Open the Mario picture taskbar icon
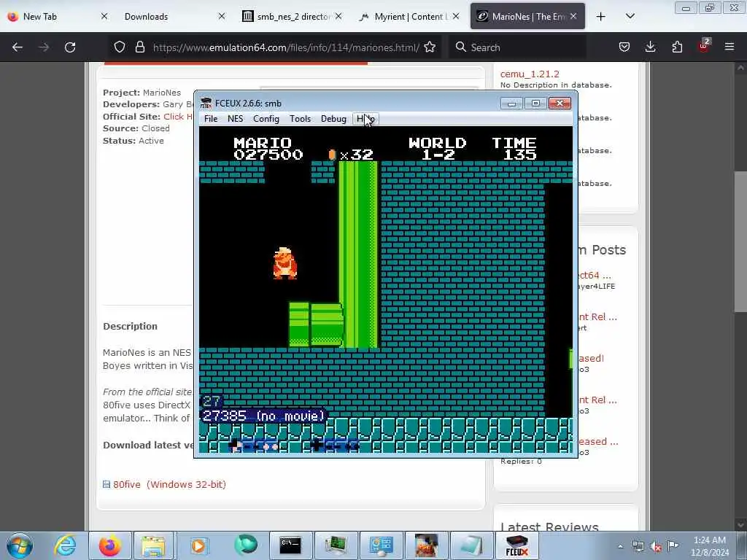Image resolution: width=747 pixels, height=560 pixels. click(x=426, y=545)
